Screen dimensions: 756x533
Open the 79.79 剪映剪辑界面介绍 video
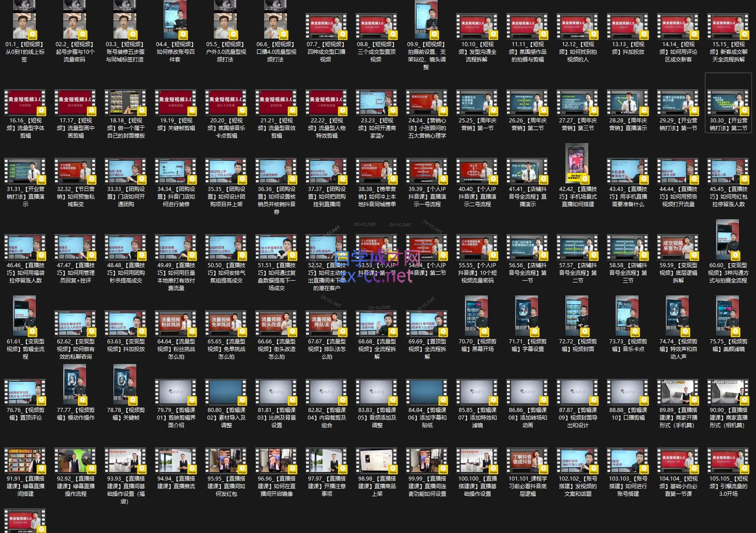pyautogui.click(x=175, y=392)
